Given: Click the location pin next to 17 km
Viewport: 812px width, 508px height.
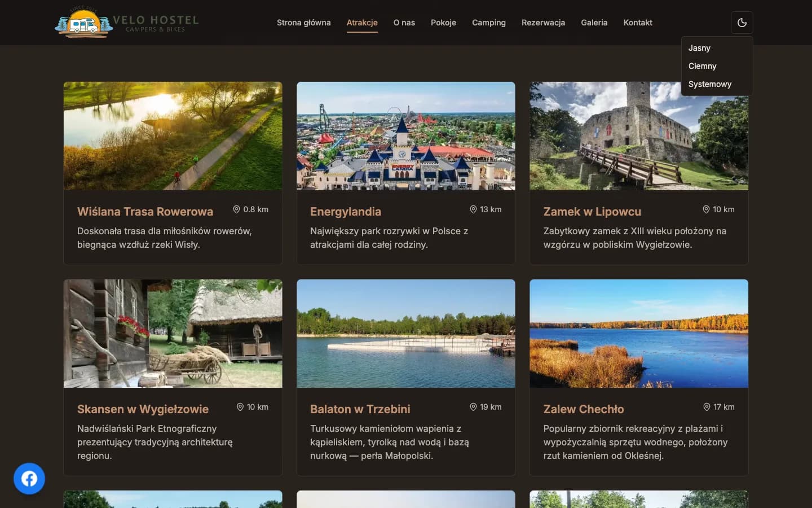Looking at the screenshot, I should pos(707,407).
